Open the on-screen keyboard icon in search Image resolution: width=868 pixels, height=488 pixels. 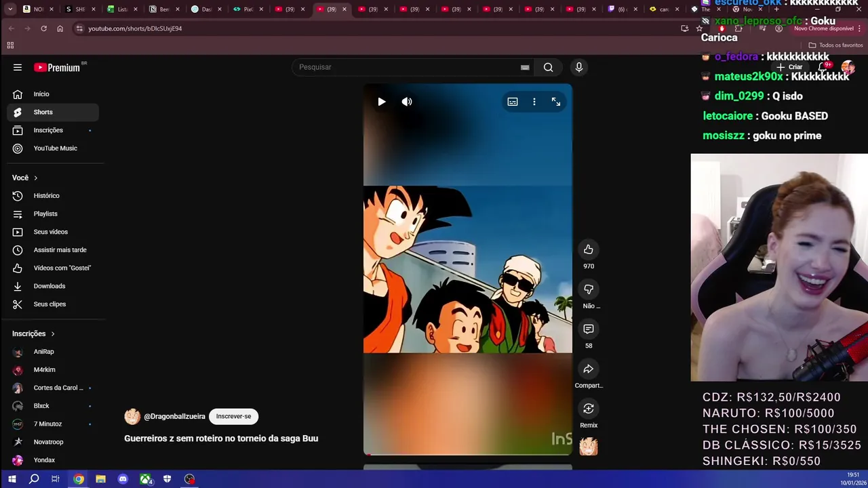525,67
